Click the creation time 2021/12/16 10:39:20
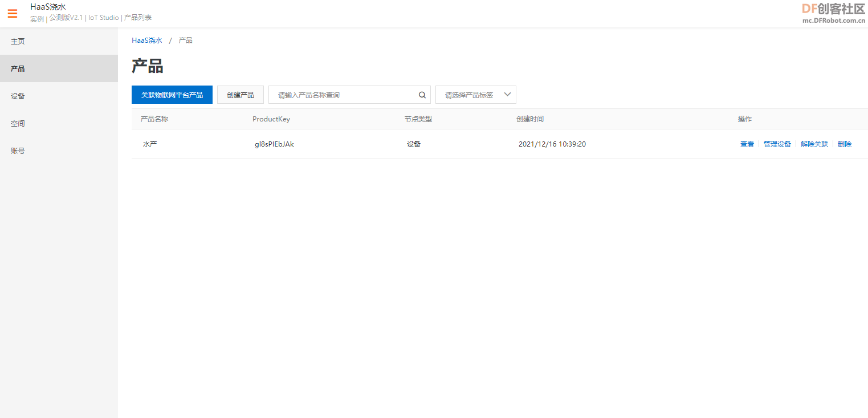The image size is (868, 418). click(552, 144)
